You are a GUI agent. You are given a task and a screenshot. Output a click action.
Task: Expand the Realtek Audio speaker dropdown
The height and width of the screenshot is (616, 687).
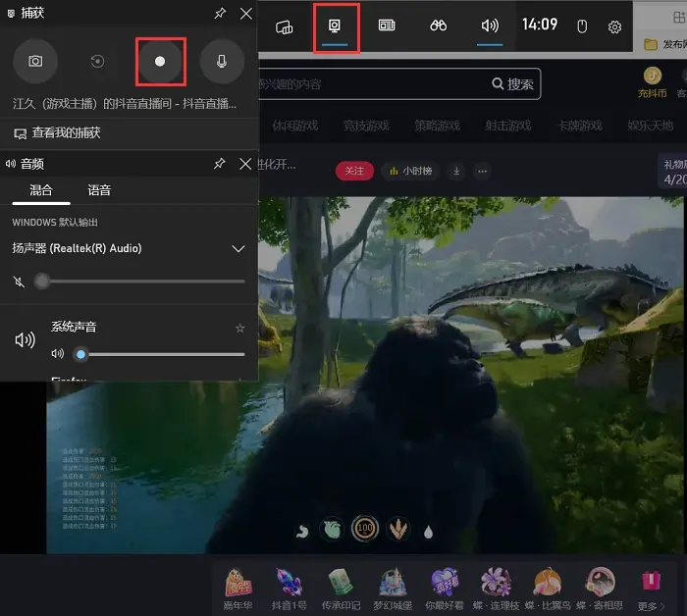pyautogui.click(x=238, y=249)
